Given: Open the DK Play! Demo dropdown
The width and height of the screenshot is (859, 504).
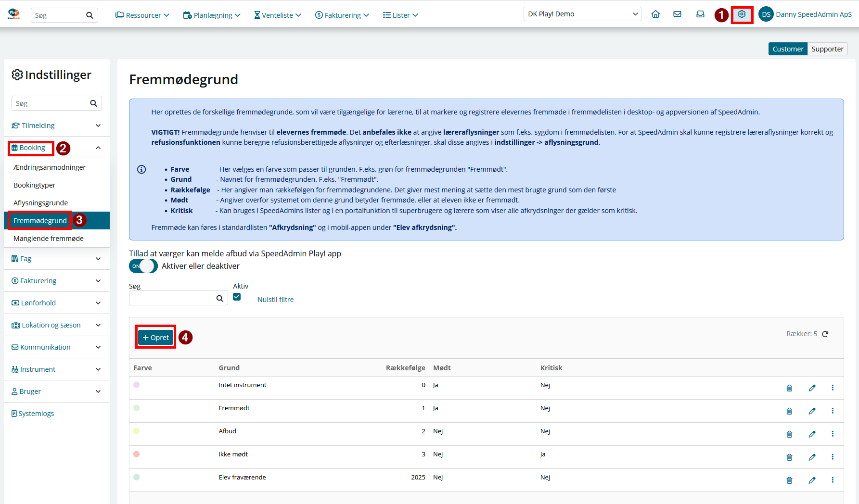Looking at the screenshot, I should [582, 14].
